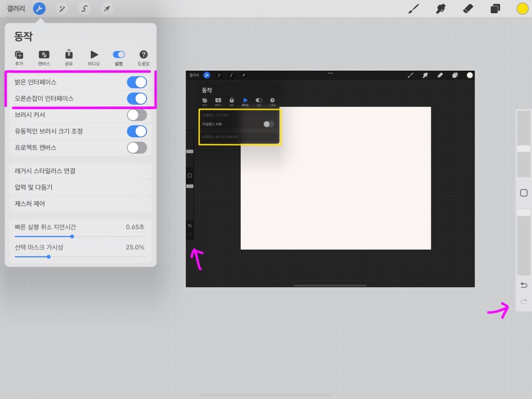
Task: Click blue 비디오 tab in dark-interface screenshot
Action: pyautogui.click(x=245, y=102)
